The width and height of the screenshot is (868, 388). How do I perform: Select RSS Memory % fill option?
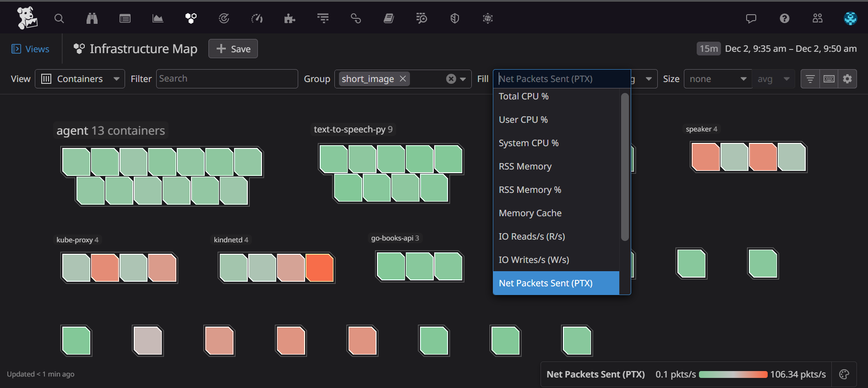pyautogui.click(x=556, y=190)
